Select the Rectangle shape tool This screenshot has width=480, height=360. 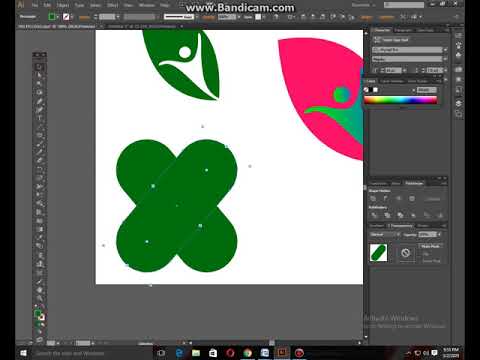39,135
